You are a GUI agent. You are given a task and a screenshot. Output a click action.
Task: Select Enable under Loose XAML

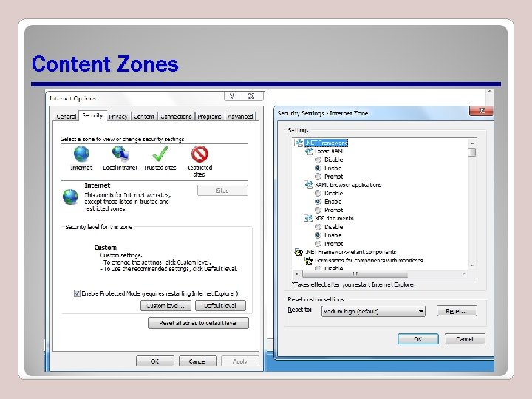tap(318, 168)
